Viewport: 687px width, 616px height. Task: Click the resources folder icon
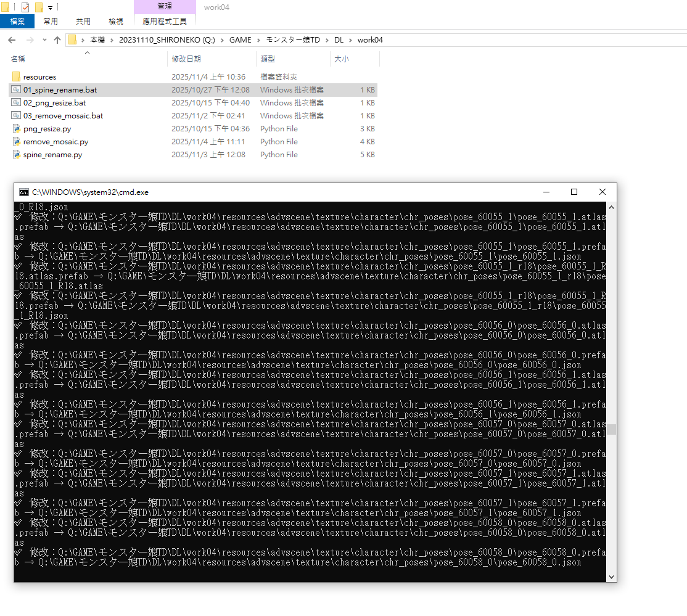click(16, 77)
